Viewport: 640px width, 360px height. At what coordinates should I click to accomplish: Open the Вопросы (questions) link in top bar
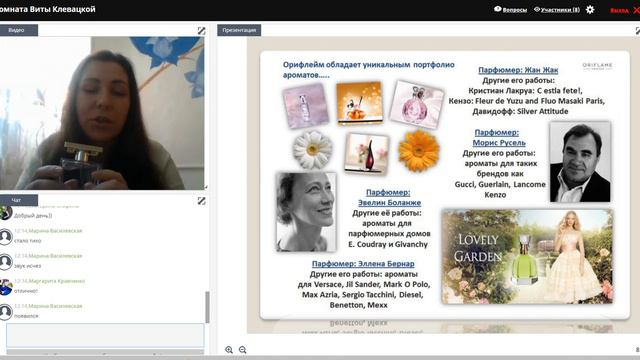[x=510, y=10]
